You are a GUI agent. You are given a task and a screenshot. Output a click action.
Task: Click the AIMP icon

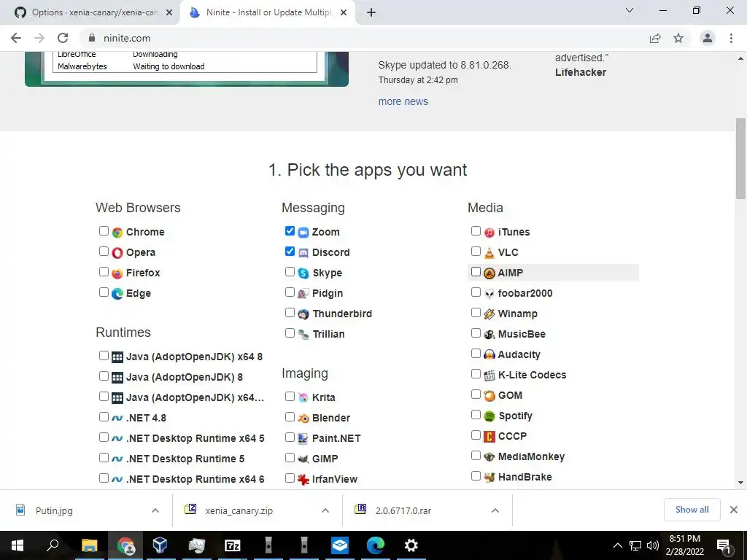(489, 273)
